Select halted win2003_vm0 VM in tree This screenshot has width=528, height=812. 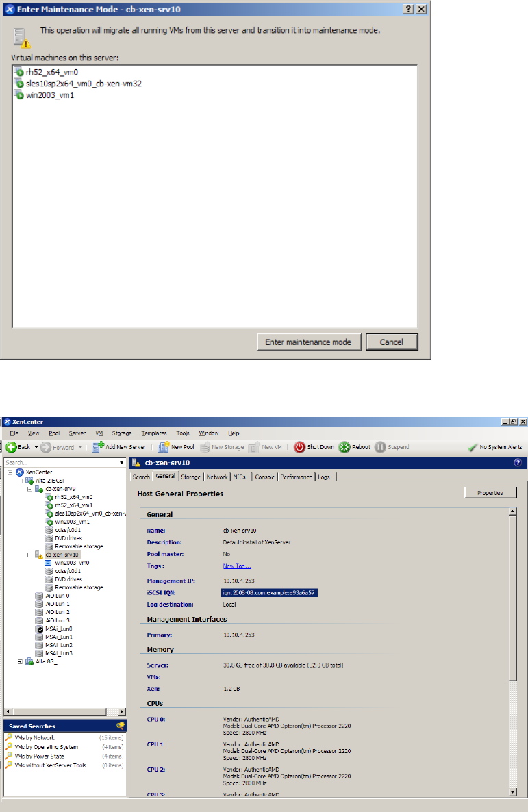point(72,563)
